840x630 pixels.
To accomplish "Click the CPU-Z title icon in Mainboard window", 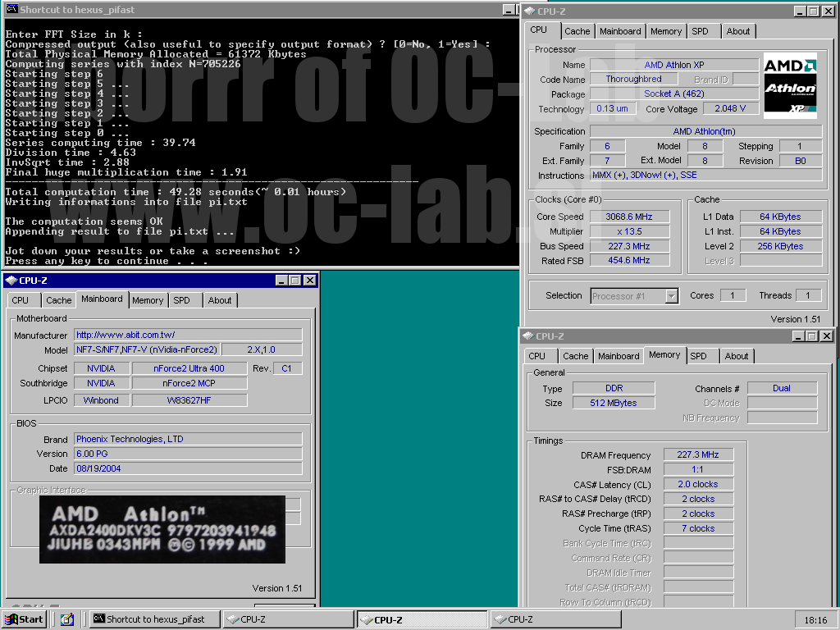I will coord(11,281).
